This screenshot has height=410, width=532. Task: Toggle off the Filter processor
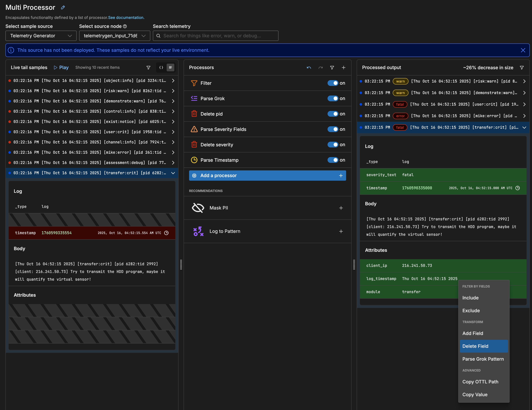(x=333, y=83)
